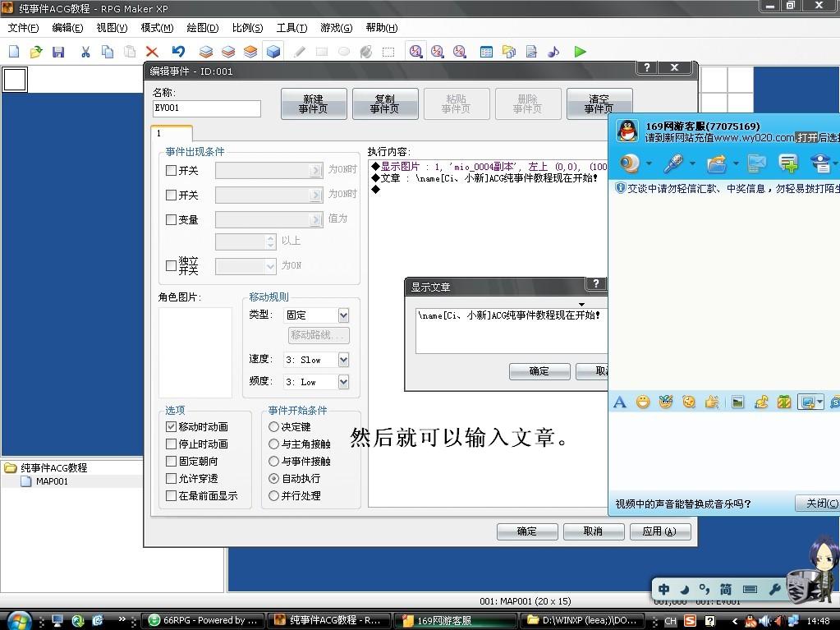Select the 决定键 trigger radio button
The width and height of the screenshot is (840, 630).
[273, 427]
